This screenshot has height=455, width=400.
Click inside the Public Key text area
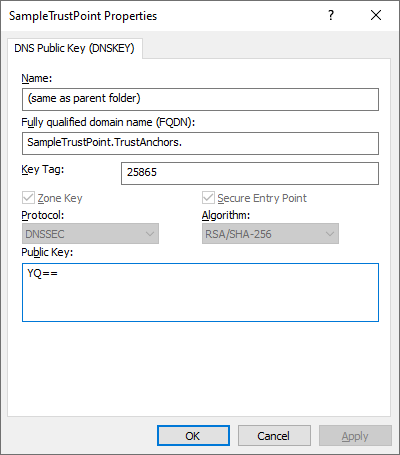click(x=200, y=292)
